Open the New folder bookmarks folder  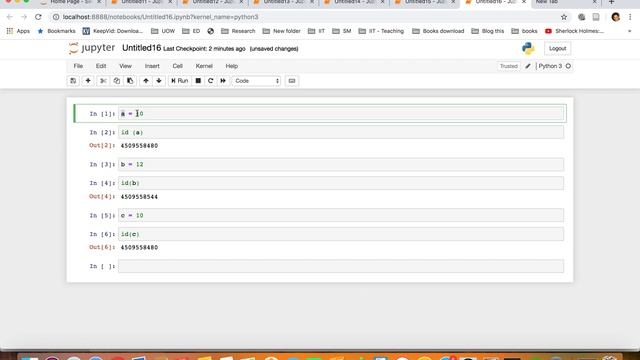[281, 31]
